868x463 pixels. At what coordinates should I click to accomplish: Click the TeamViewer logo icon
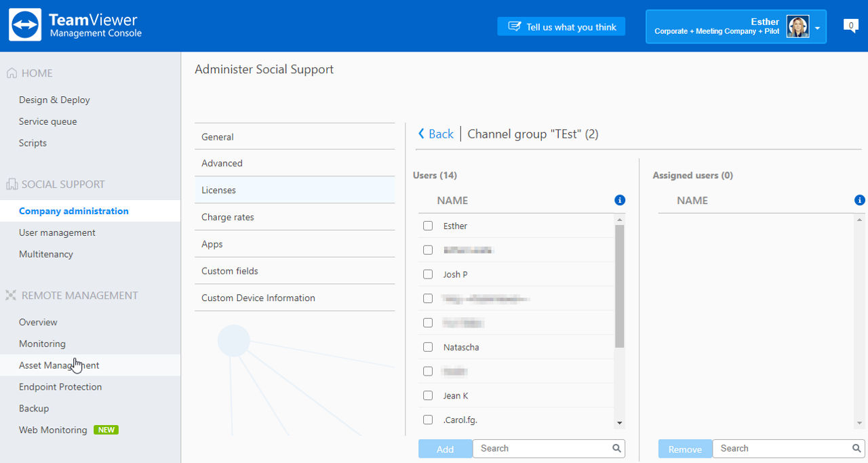pos(25,25)
